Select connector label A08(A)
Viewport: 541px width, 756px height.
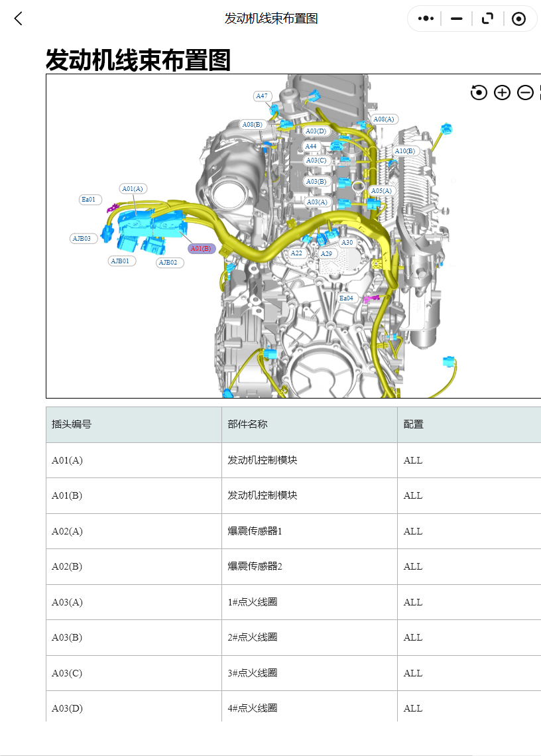(385, 119)
